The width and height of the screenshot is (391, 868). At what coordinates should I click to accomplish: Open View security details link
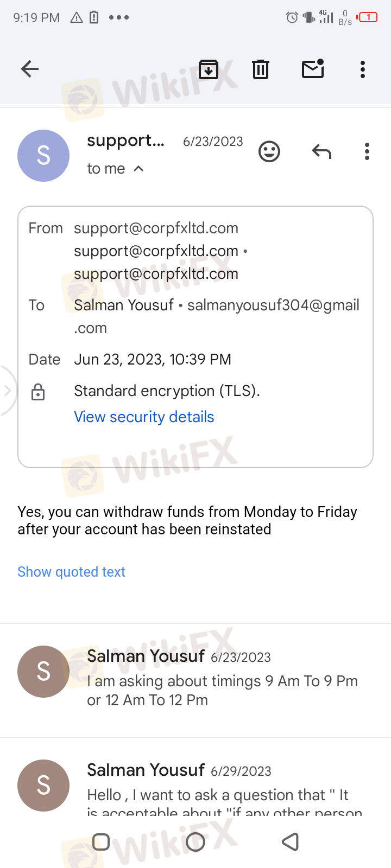144,417
